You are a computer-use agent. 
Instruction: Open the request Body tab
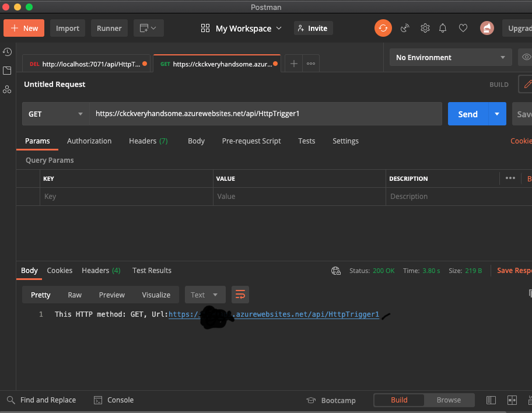196,141
